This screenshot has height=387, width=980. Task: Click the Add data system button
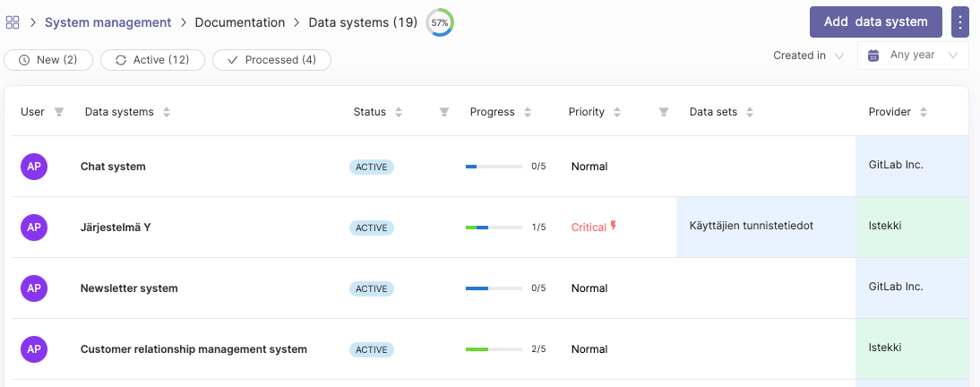coord(875,22)
